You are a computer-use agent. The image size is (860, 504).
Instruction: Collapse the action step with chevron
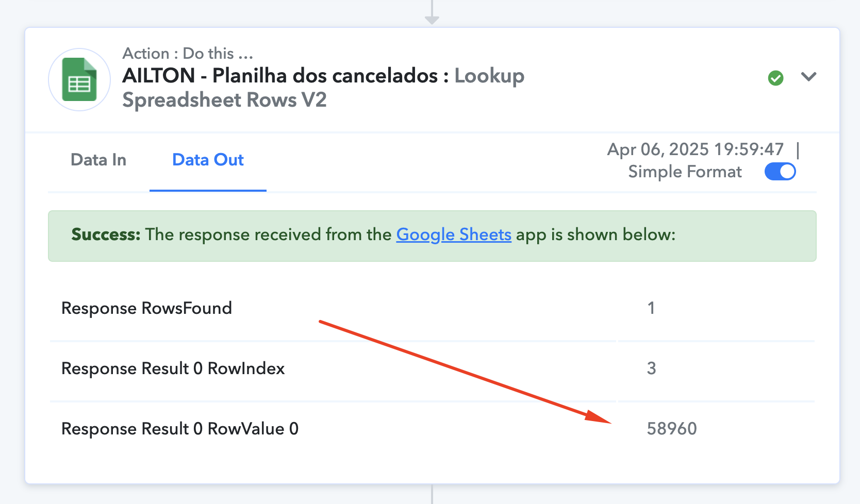808,77
